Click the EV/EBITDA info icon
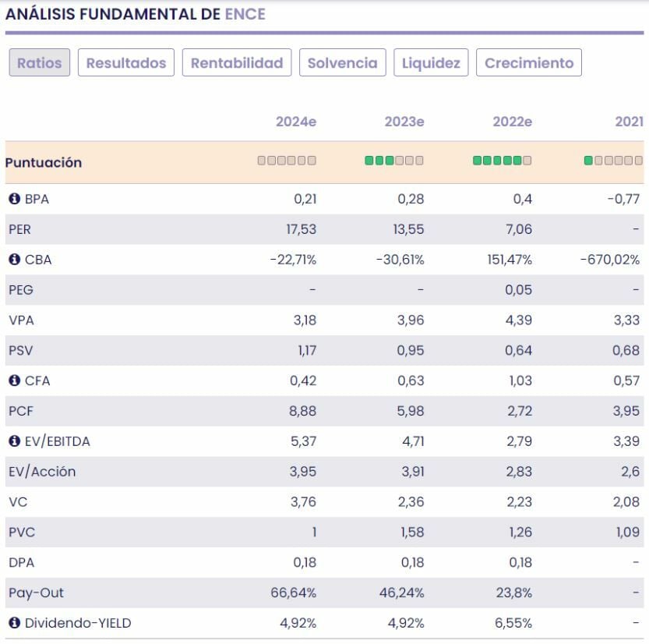The height and width of the screenshot is (644, 649). click(14, 441)
